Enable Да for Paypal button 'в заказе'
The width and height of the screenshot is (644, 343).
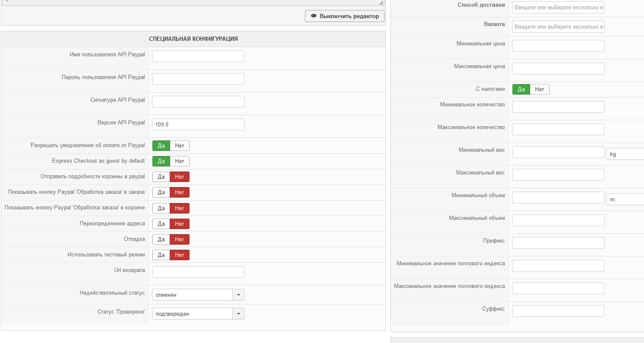161,192
